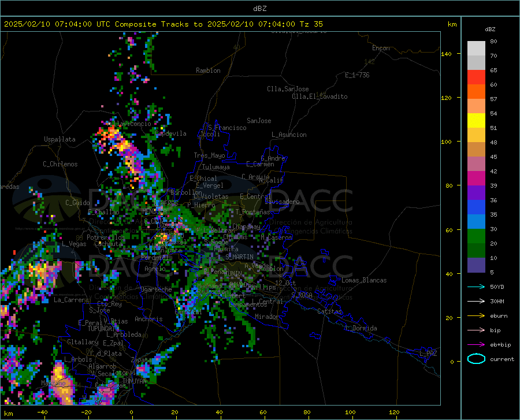The height and width of the screenshot is (420, 520).
Task: Click the 120 tick on the horizontal km axis
Action: click(394, 412)
